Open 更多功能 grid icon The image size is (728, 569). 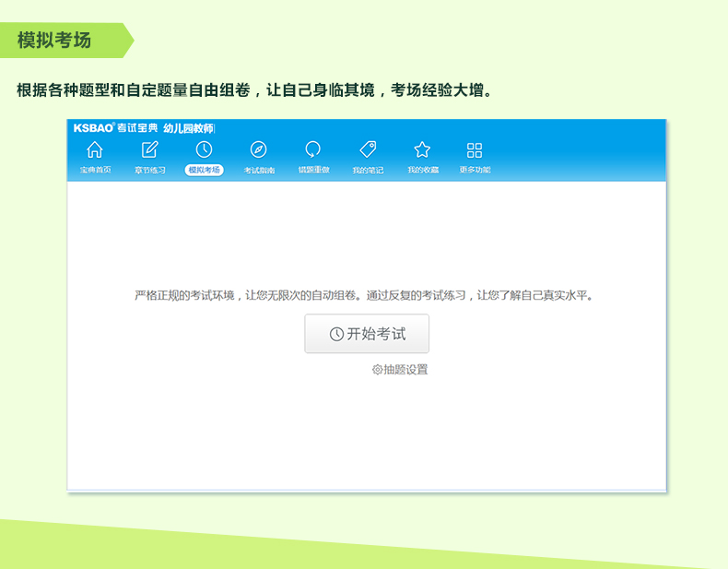point(475,150)
